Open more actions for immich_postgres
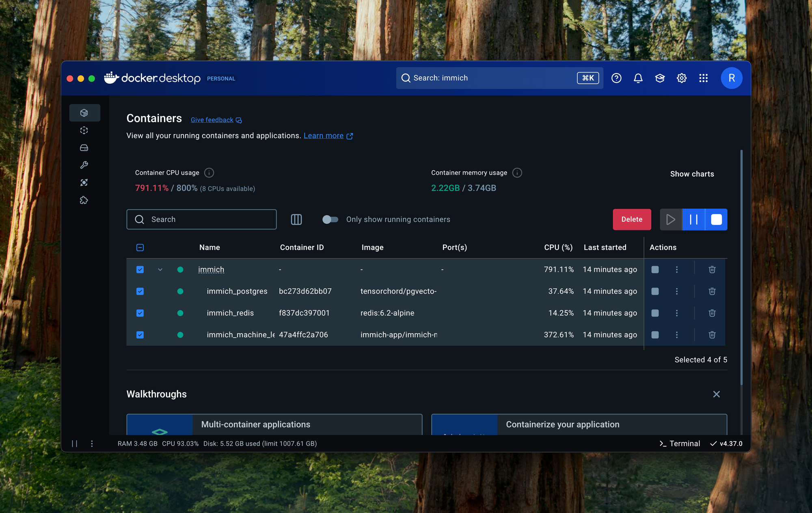The image size is (812, 513). 677,291
